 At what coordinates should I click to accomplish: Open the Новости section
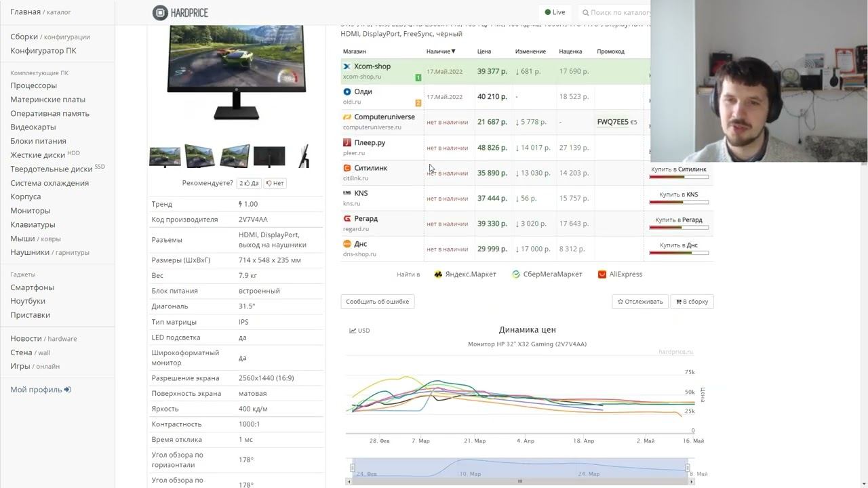(26, 338)
